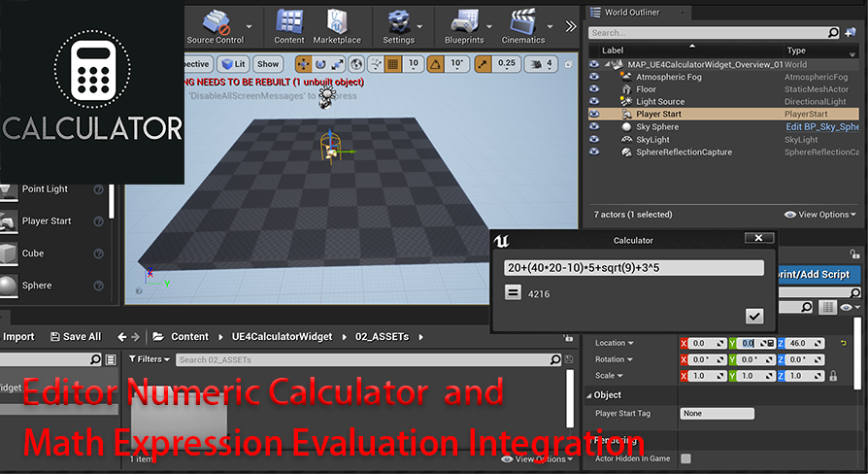Toggle grid snapping icon in viewport
Viewport: 868px width, 474px height.
click(x=392, y=64)
